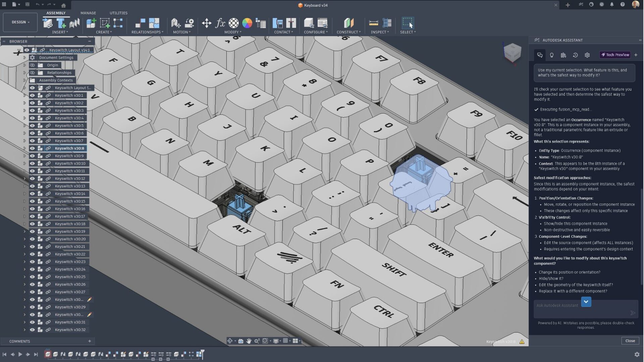
Task: Open a new document tab with plus
Action: pyautogui.click(x=568, y=5)
